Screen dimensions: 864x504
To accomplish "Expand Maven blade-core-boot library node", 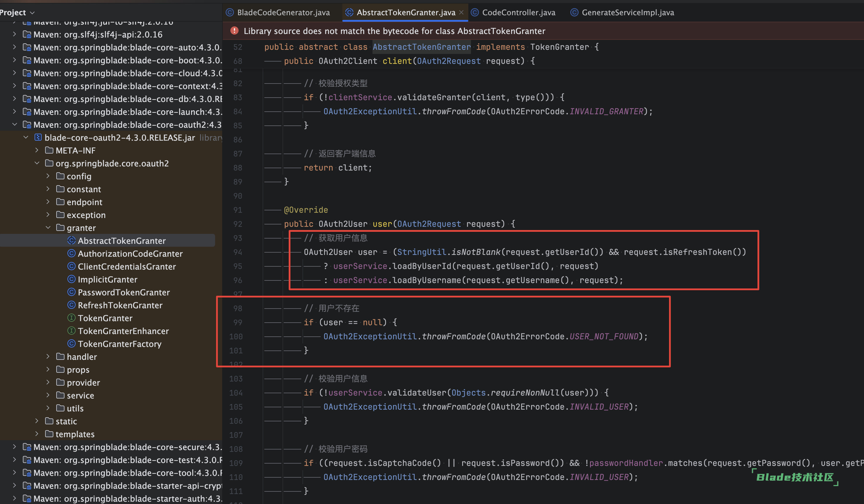I will [x=14, y=60].
